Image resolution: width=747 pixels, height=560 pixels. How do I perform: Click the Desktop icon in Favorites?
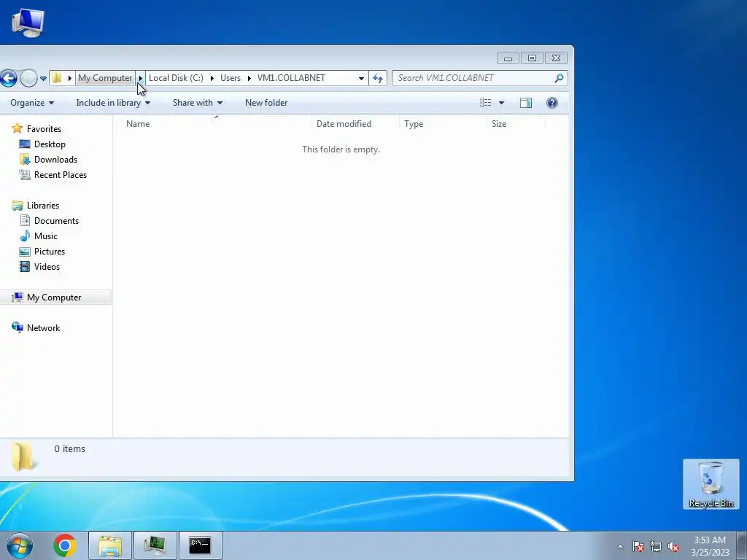25,144
